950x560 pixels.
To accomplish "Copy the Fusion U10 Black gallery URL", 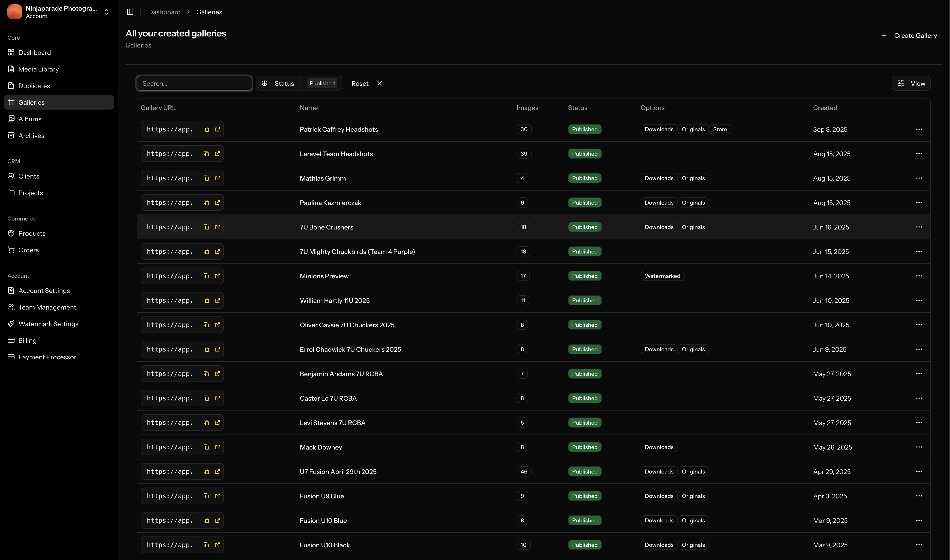I will [206, 545].
